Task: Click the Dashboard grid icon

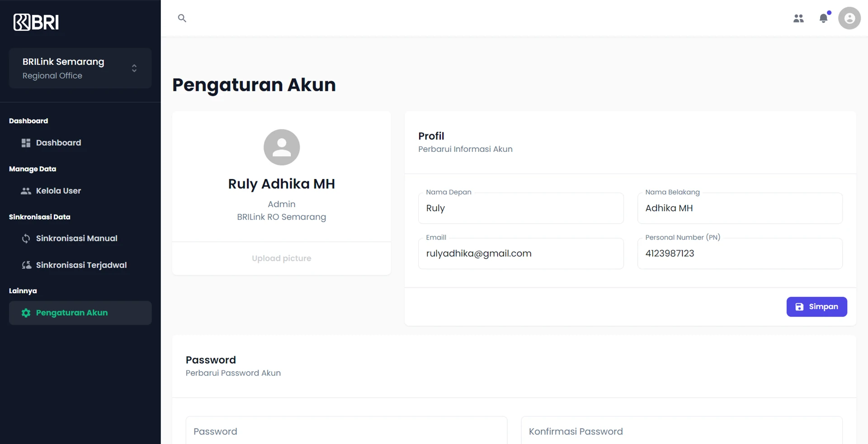Action: tap(26, 143)
